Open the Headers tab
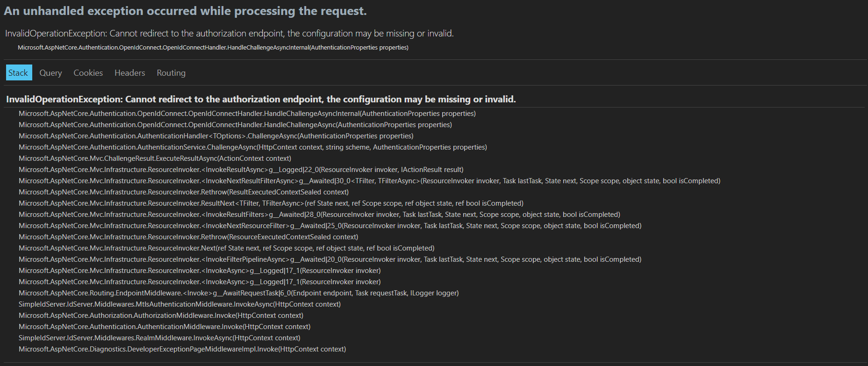 [x=129, y=72]
